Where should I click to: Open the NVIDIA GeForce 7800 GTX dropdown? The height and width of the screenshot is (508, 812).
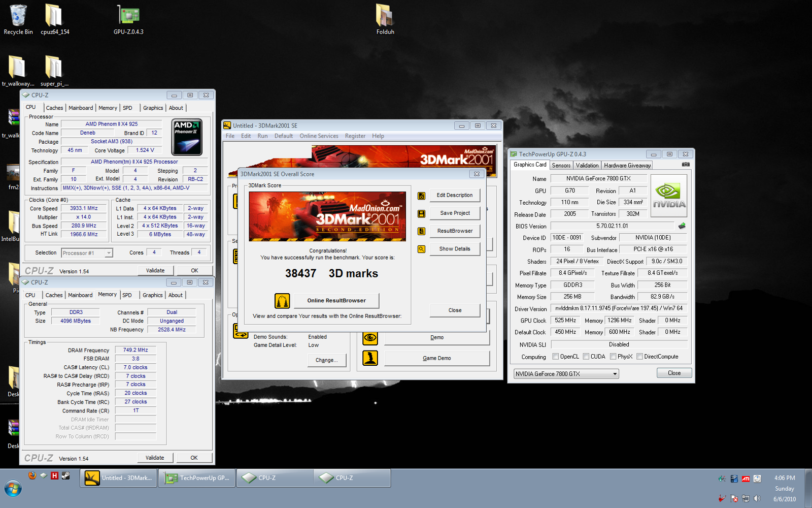[566, 374]
